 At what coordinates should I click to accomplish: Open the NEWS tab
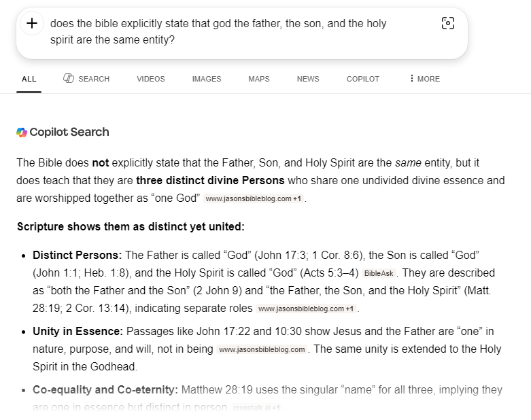click(307, 79)
